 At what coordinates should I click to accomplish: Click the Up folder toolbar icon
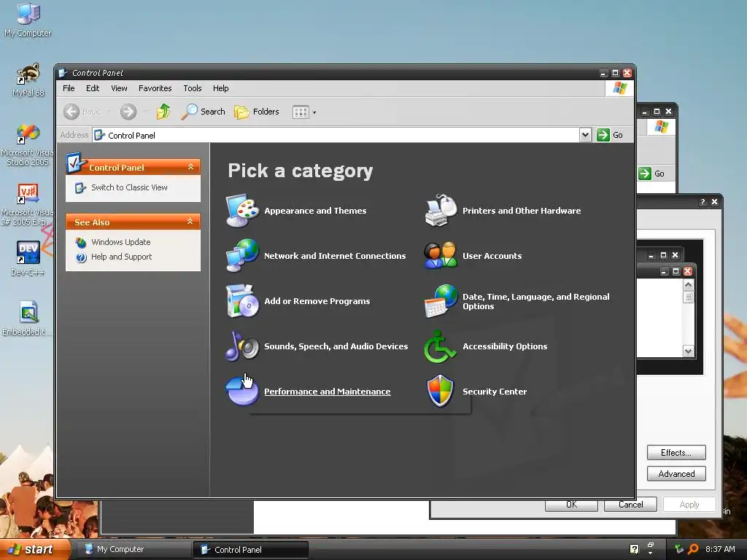point(163,112)
